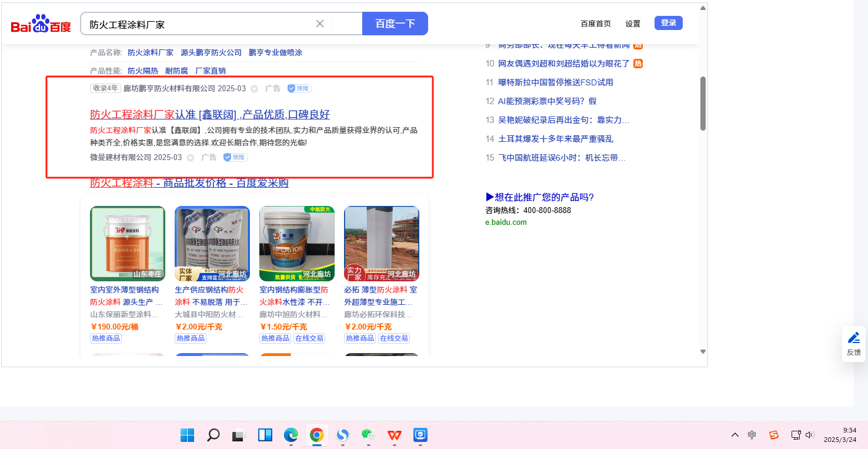Expand the dropdown arrow after 微曼建材有限公司 2025-03

coord(191,158)
